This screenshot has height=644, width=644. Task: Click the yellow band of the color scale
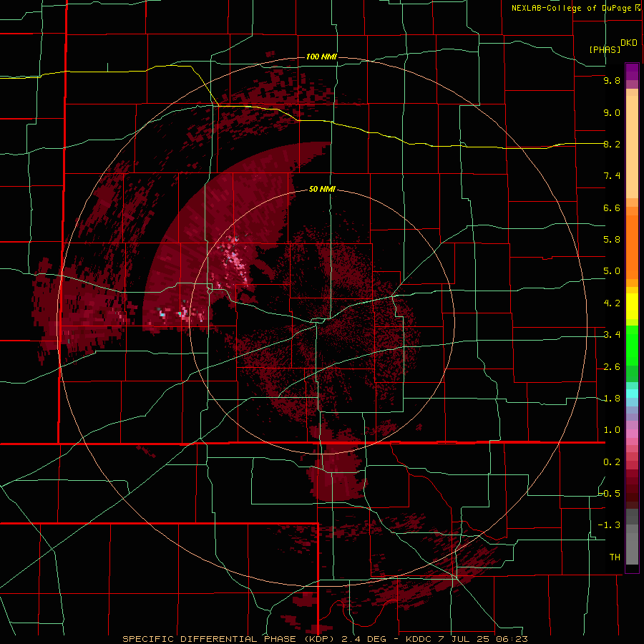coord(632,306)
